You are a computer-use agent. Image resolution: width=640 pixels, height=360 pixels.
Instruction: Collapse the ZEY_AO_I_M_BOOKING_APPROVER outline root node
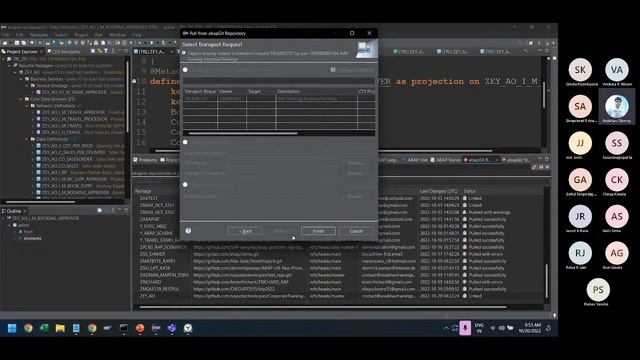click(x=4, y=218)
